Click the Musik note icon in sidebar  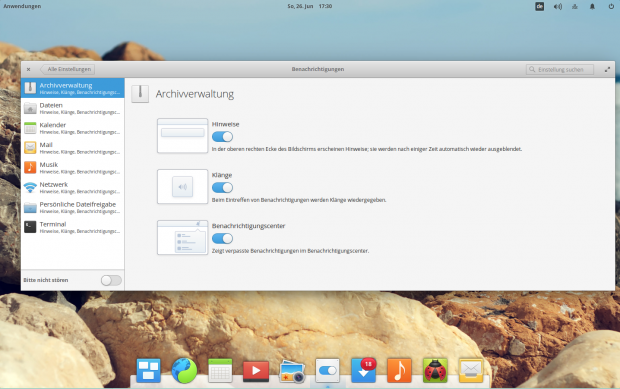(x=30, y=167)
